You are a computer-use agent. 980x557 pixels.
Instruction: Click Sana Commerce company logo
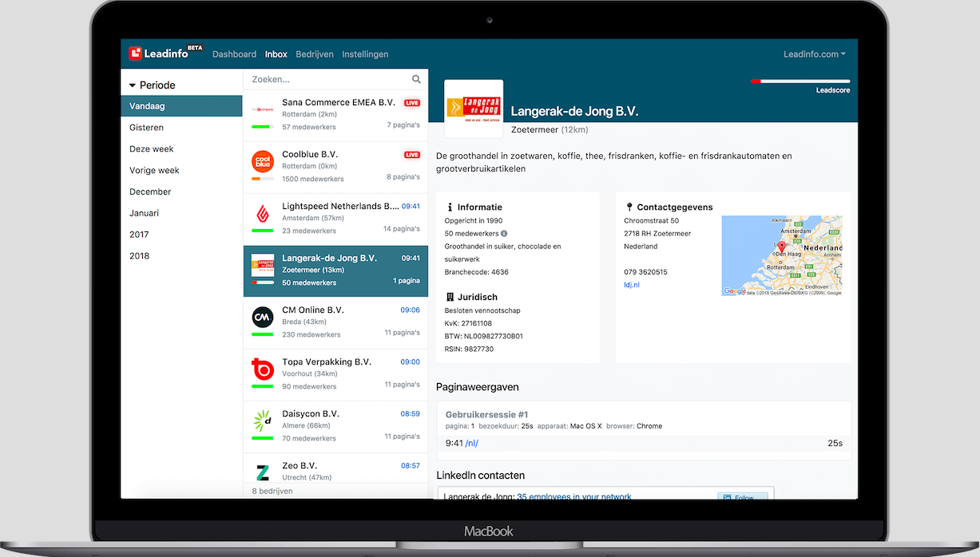tap(263, 109)
